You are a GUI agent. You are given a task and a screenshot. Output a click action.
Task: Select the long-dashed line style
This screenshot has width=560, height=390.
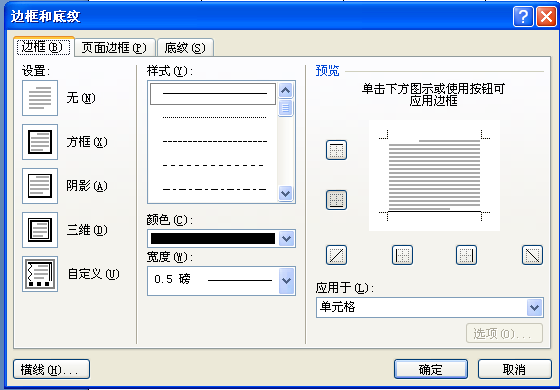click(x=214, y=165)
